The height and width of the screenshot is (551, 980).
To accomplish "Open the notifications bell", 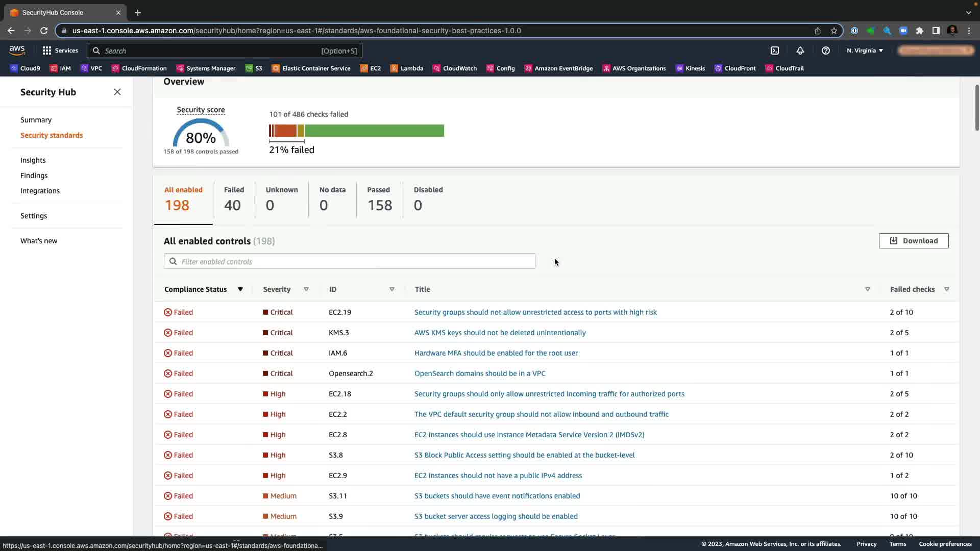I will pyautogui.click(x=800, y=51).
